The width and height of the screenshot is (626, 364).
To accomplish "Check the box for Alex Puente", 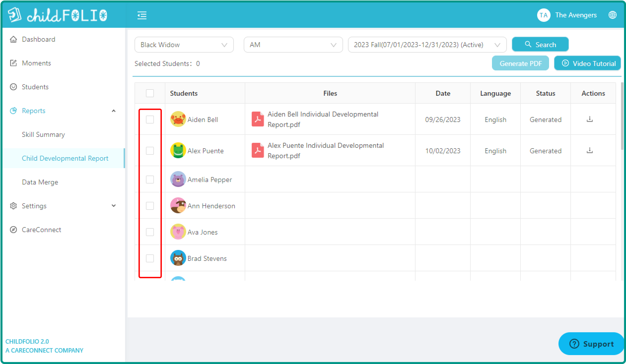I will [x=150, y=151].
